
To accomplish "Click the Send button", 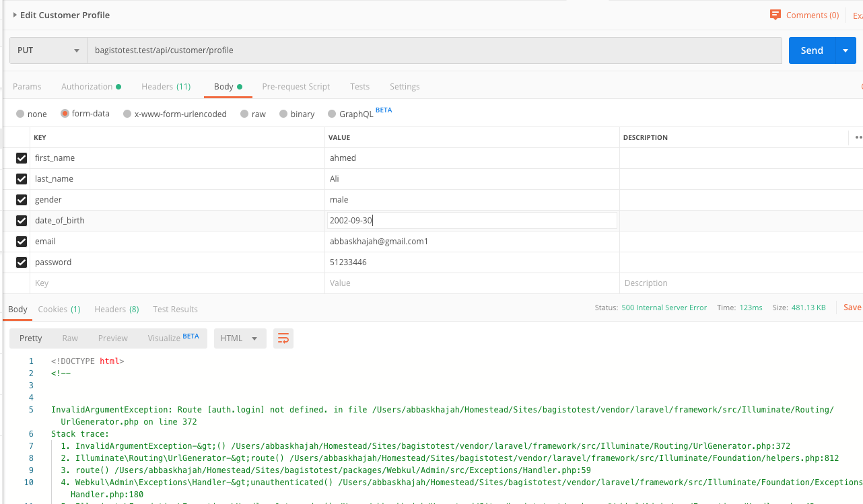I will [x=812, y=50].
